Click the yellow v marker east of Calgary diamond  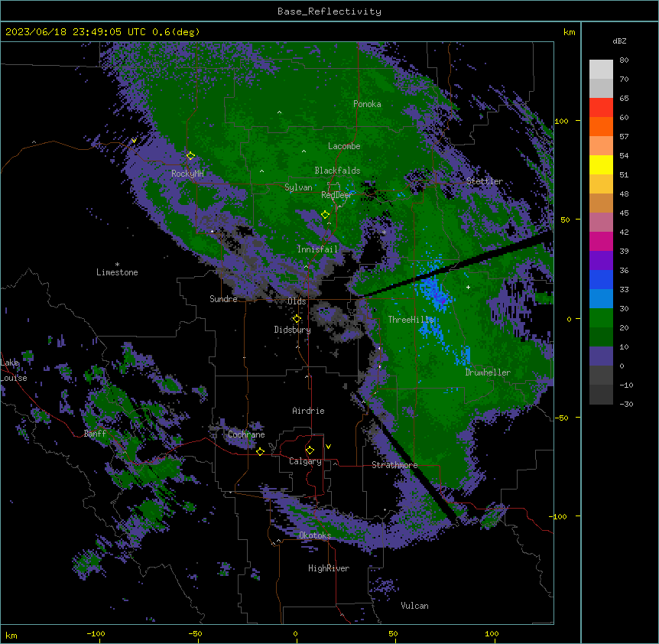328,447
